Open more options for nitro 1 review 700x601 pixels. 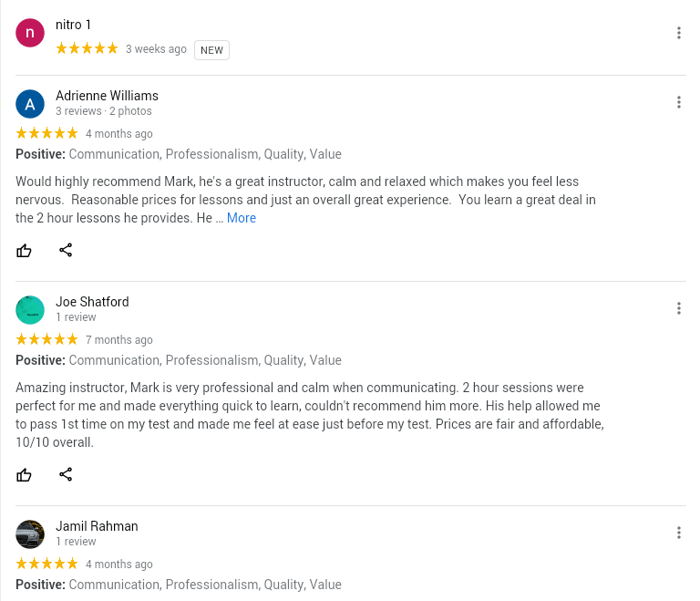(679, 33)
